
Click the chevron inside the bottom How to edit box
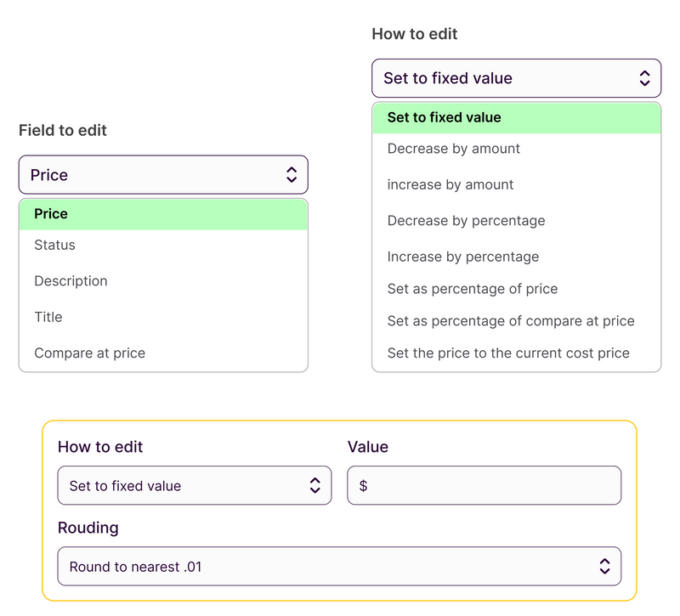315,485
